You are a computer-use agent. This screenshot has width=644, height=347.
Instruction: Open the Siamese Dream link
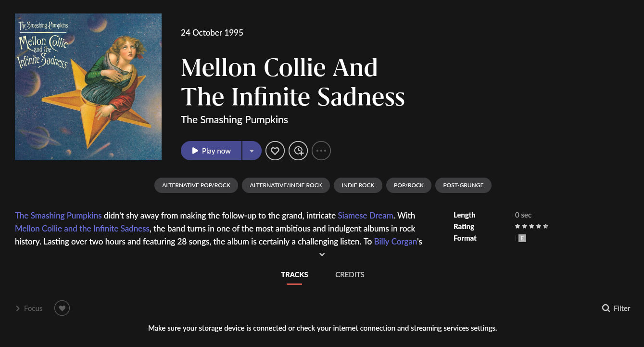[366, 215]
